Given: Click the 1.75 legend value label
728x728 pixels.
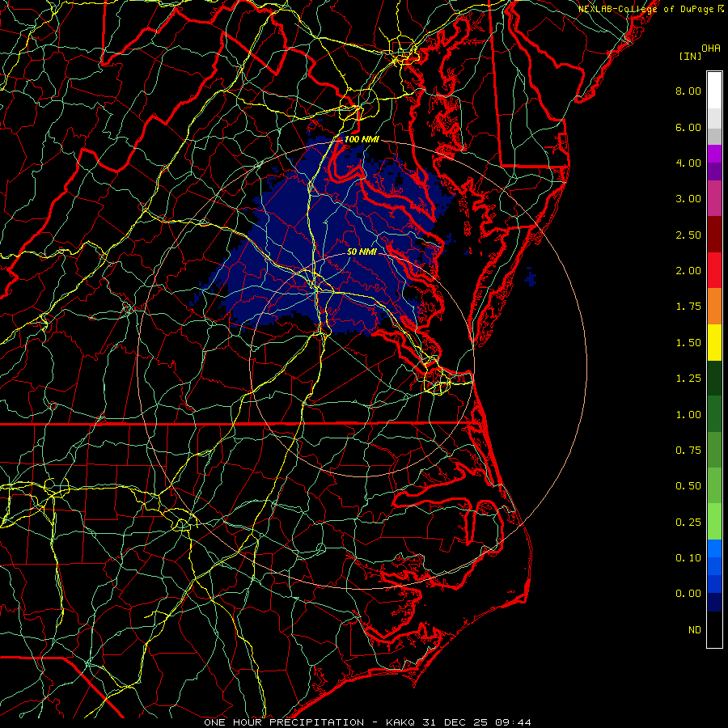Looking at the screenshot, I should click(x=688, y=307).
